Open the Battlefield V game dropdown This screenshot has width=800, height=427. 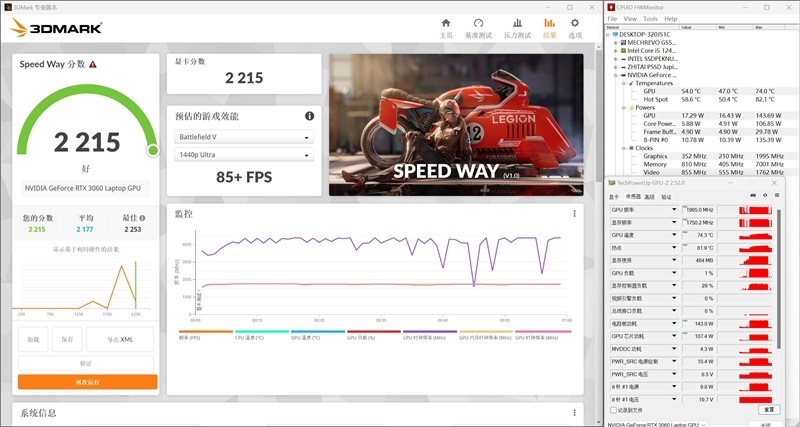244,137
